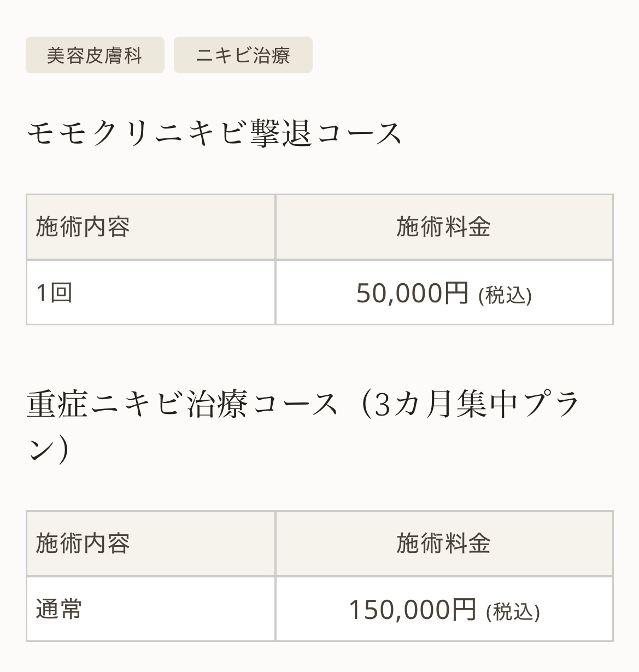Select the 1回 treatment cell
Image resolution: width=639 pixels, height=672 pixels.
tap(55, 293)
